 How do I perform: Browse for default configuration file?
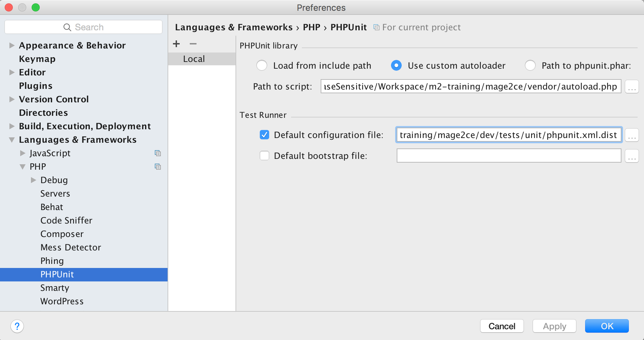632,135
